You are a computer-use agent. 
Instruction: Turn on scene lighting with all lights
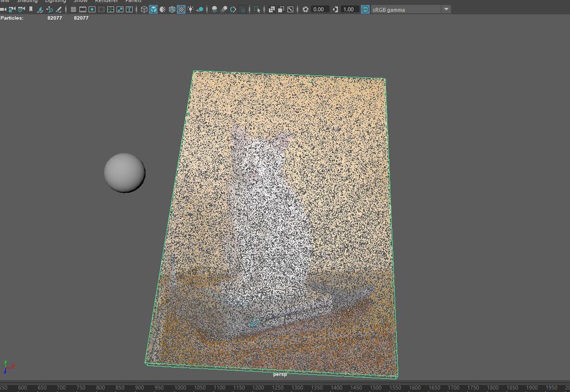tap(190, 9)
